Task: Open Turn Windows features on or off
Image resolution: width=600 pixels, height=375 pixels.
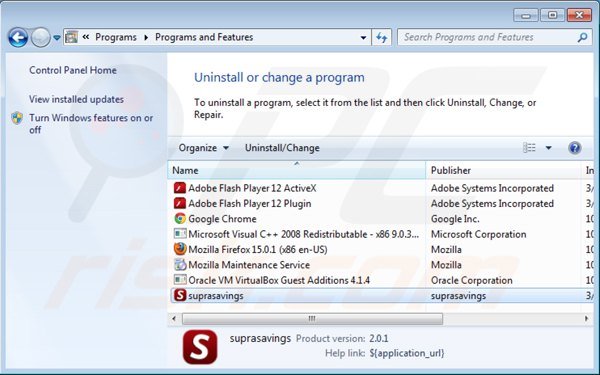Action: (91, 124)
